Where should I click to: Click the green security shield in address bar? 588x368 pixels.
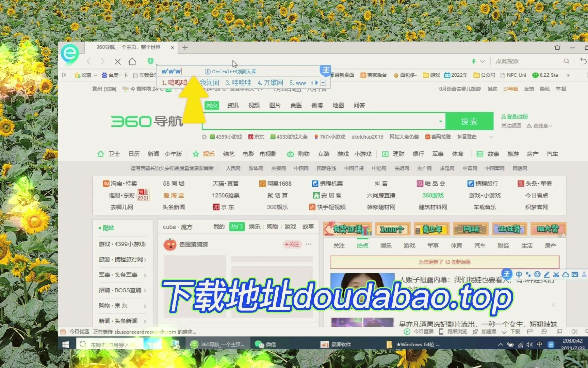[x=150, y=61]
